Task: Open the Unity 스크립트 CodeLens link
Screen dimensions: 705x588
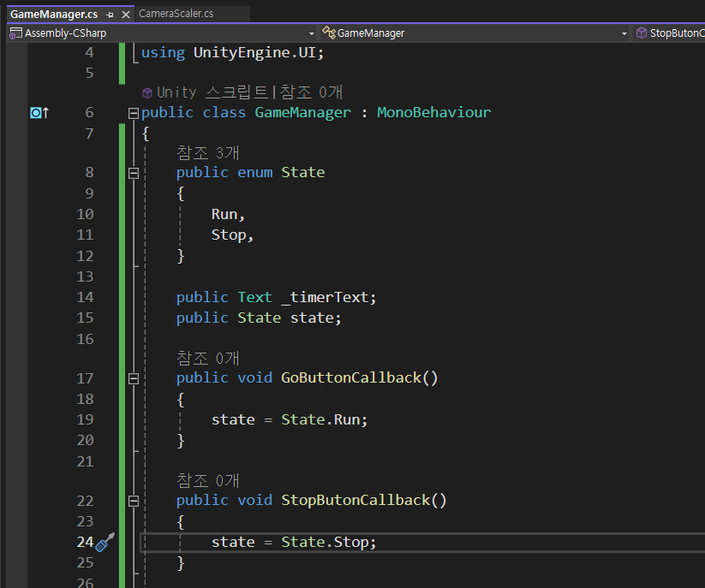Action: coord(212,92)
